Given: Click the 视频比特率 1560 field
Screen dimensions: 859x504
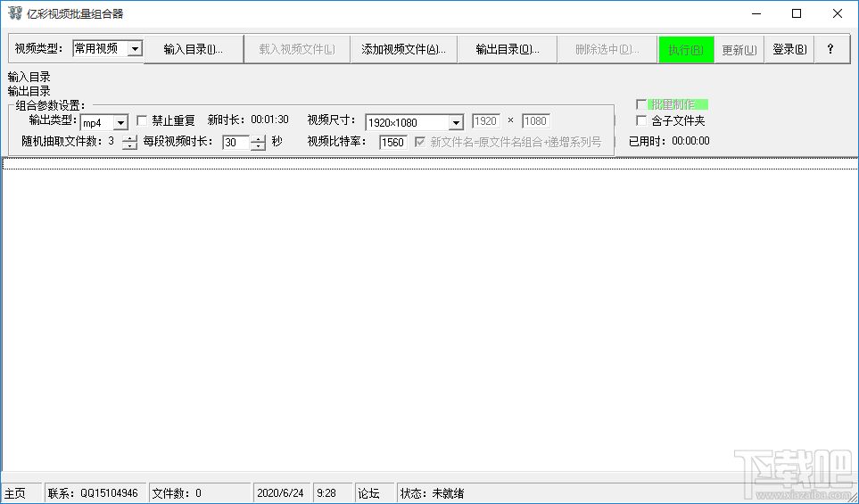Looking at the screenshot, I should tap(392, 143).
